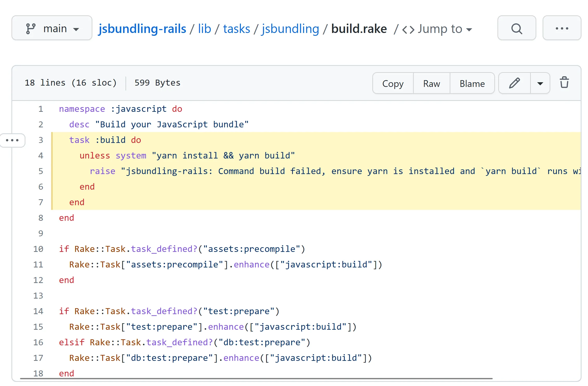
Task: Navigate to the jsbundling-rails repository link
Action: (142, 29)
